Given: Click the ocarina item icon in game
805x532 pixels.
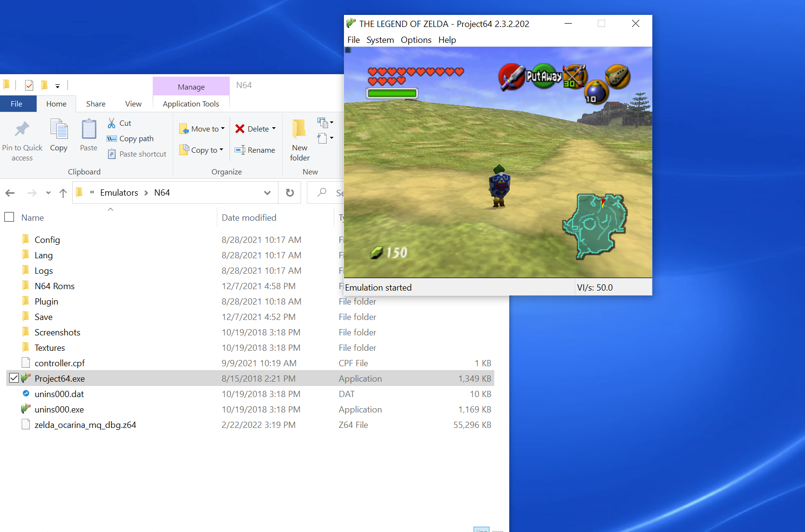Looking at the screenshot, I should (x=618, y=77).
